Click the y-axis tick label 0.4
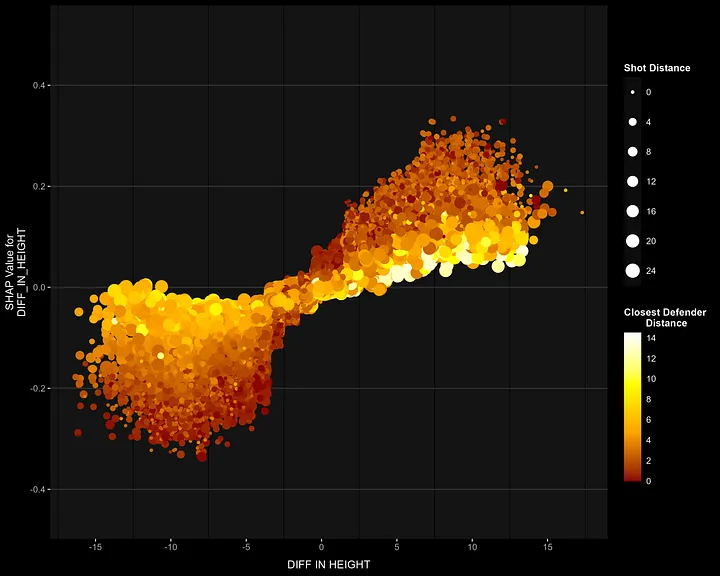Viewport: 720px width, 576px height. (x=40, y=86)
